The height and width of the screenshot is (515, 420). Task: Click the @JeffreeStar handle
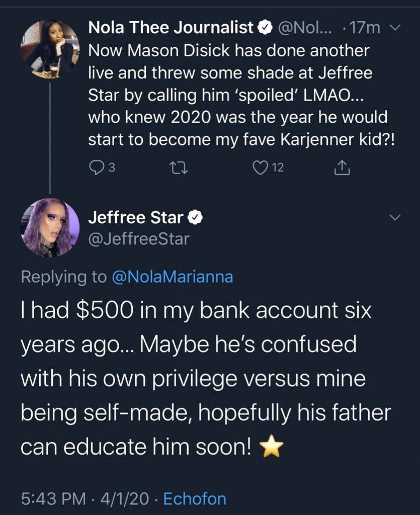point(139,238)
